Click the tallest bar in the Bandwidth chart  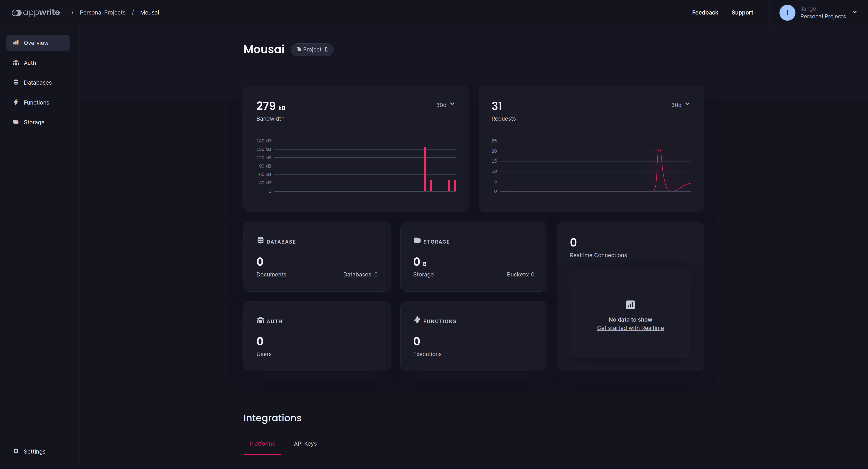(x=425, y=169)
